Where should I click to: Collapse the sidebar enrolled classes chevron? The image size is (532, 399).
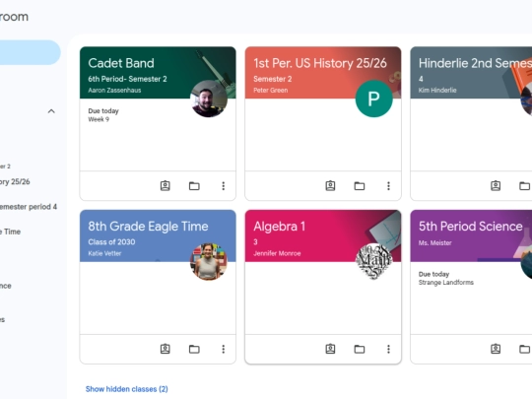(51, 111)
